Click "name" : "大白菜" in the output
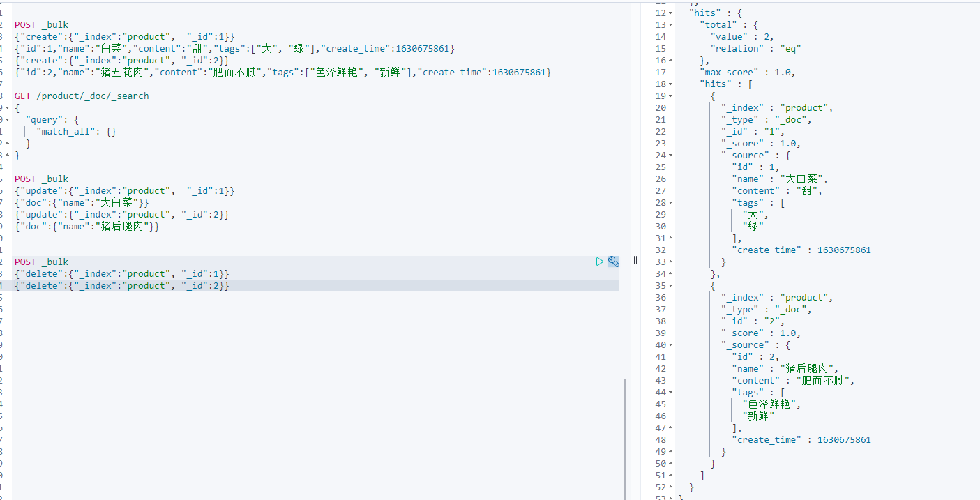The image size is (980, 500). (780, 179)
